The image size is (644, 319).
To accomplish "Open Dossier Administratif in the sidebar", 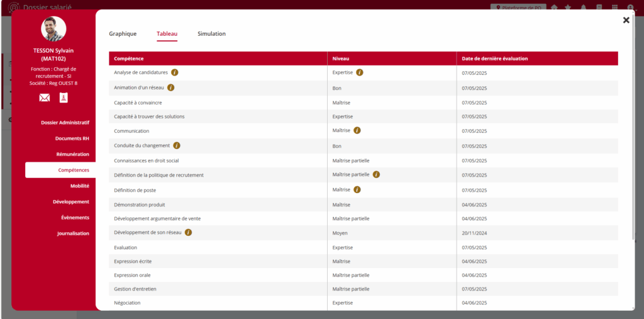I will (x=65, y=122).
